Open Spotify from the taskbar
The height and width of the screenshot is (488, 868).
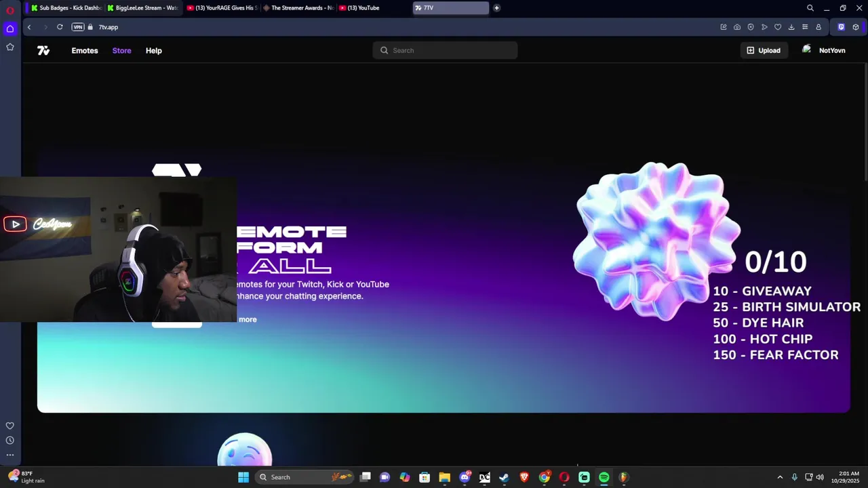604,477
